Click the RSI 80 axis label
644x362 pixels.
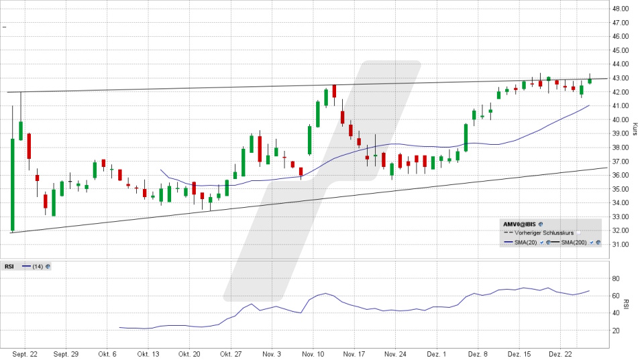616,278
